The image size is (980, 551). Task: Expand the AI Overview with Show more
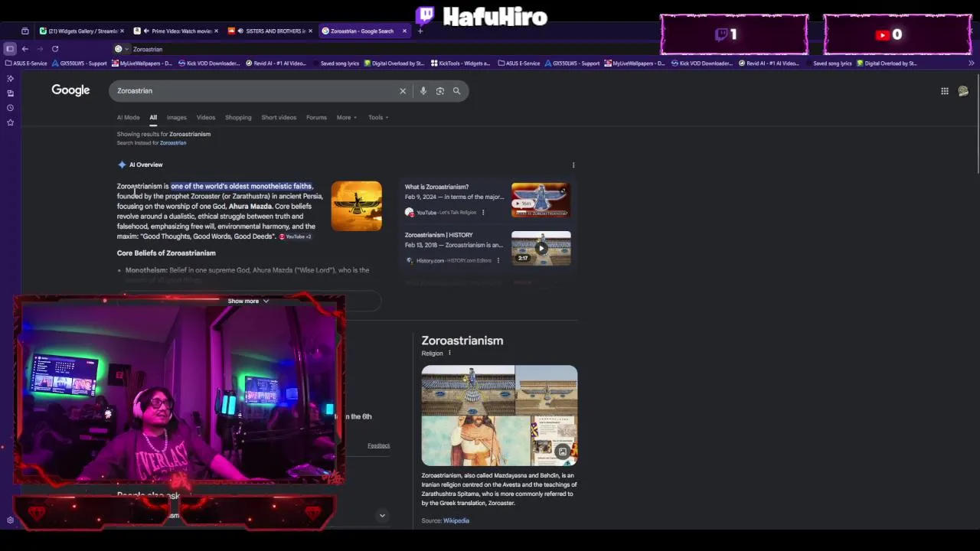[248, 301]
